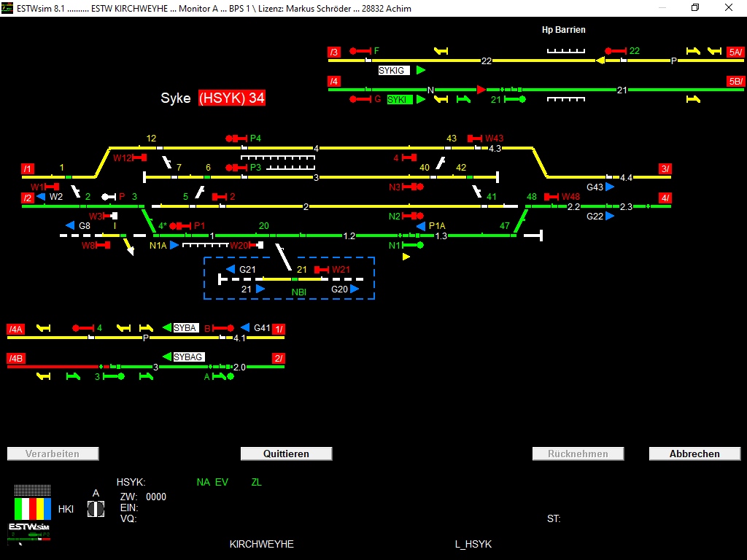The width and height of the screenshot is (747, 560).
Task: Toggle the automatic arrow beside N1A
Action: [x=173, y=246]
